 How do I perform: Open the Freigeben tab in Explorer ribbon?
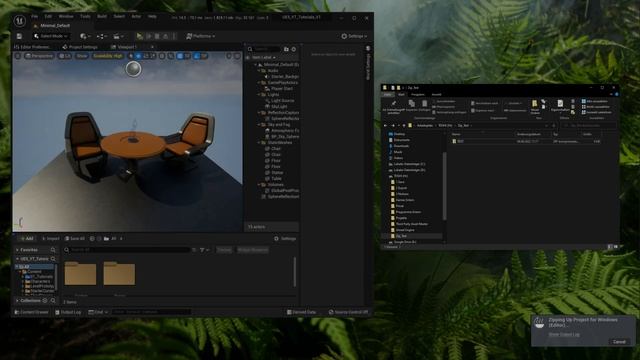[x=418, y=94]
